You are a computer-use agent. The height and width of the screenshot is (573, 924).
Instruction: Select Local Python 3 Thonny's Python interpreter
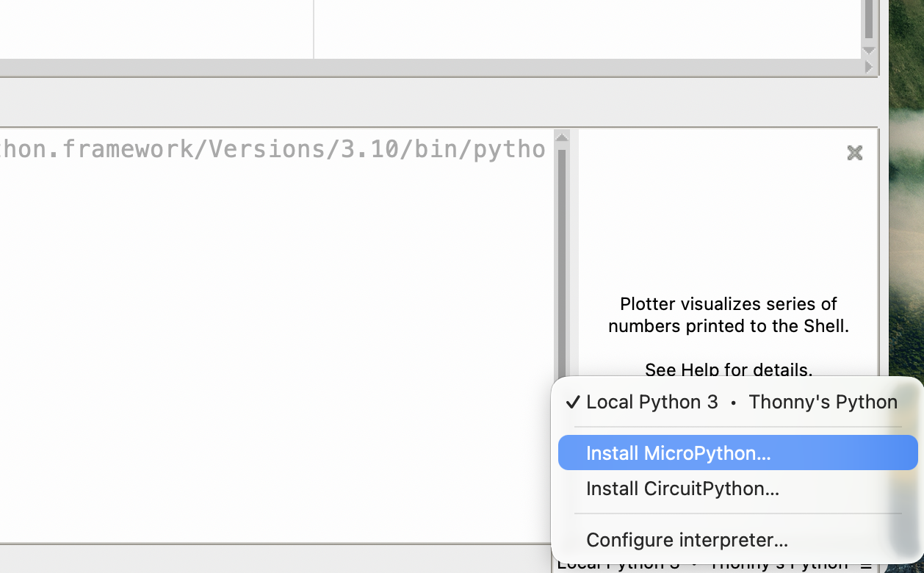(737, 402)
